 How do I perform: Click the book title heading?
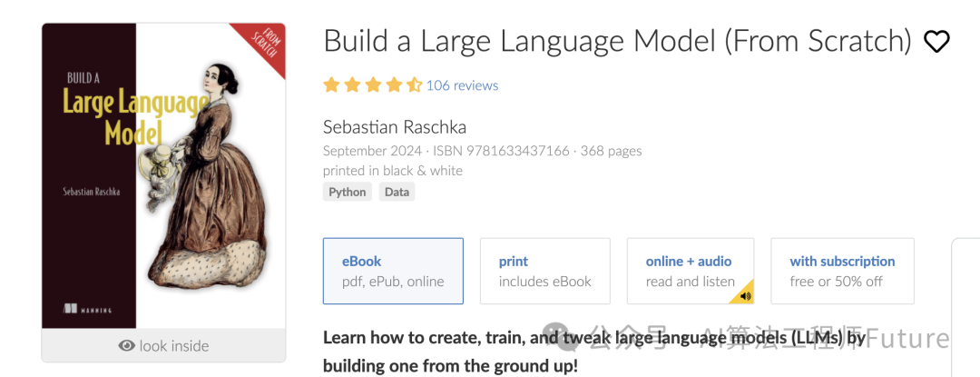(x=618, y=41)
